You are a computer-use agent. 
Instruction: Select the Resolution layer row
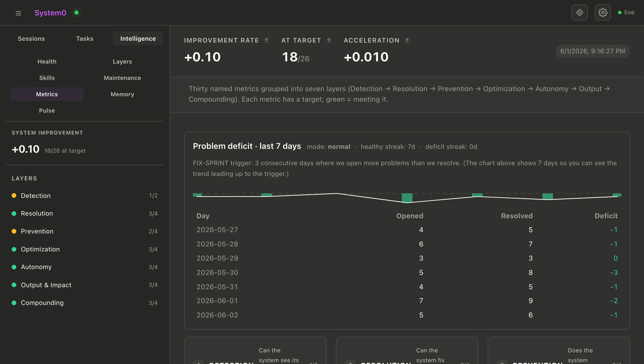point(85,214)
